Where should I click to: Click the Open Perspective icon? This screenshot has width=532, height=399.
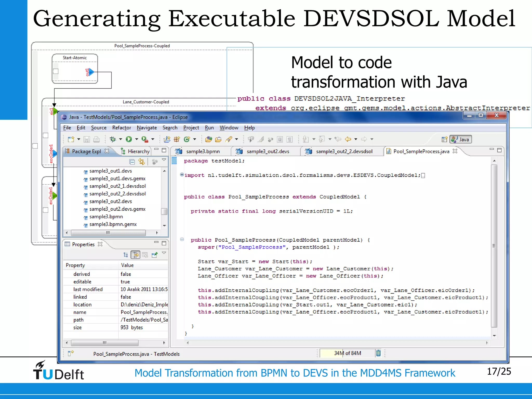(x=444, y=139)
